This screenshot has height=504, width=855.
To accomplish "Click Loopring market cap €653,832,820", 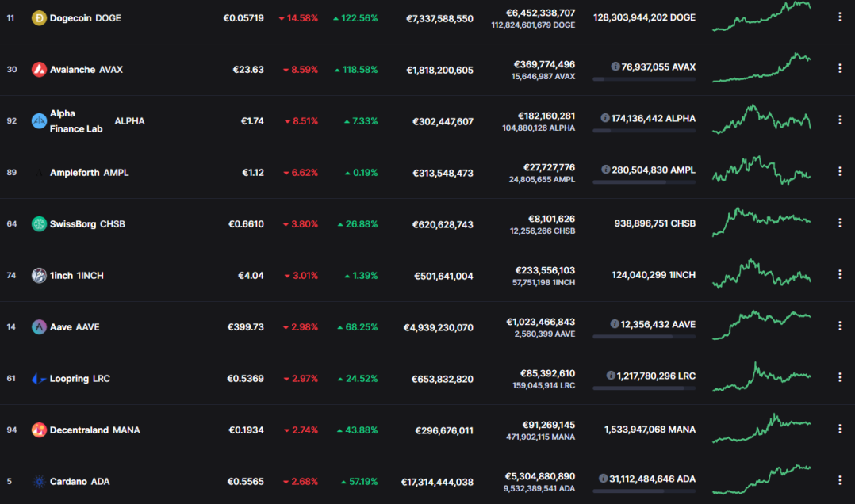I will pyautogui.click(x=443, y=379).
